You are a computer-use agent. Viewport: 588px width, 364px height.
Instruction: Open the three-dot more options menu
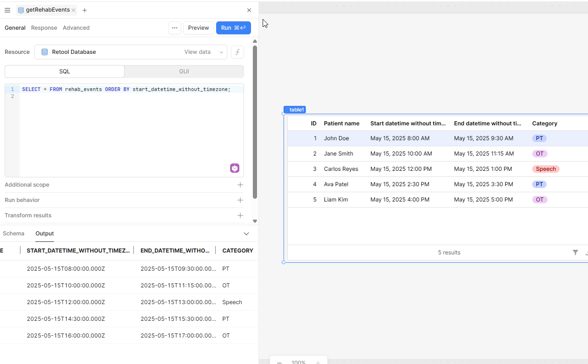tap(175, 28)
